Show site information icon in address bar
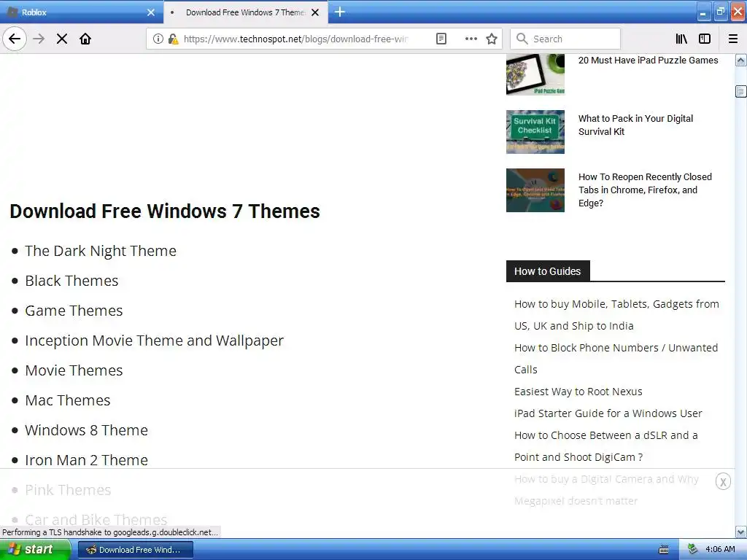Screen dimensions: 747x560 158,39
